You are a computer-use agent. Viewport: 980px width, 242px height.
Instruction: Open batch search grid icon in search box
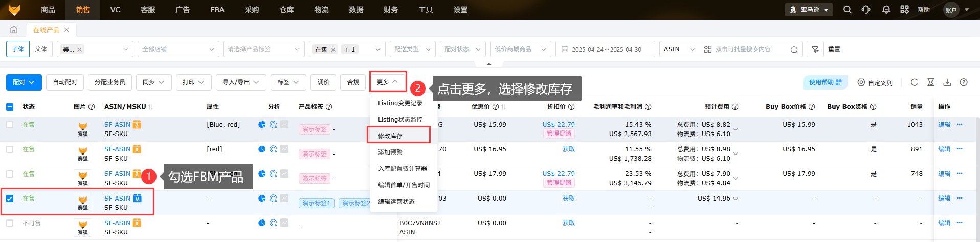pyautogui.click(x=708, y=49)
